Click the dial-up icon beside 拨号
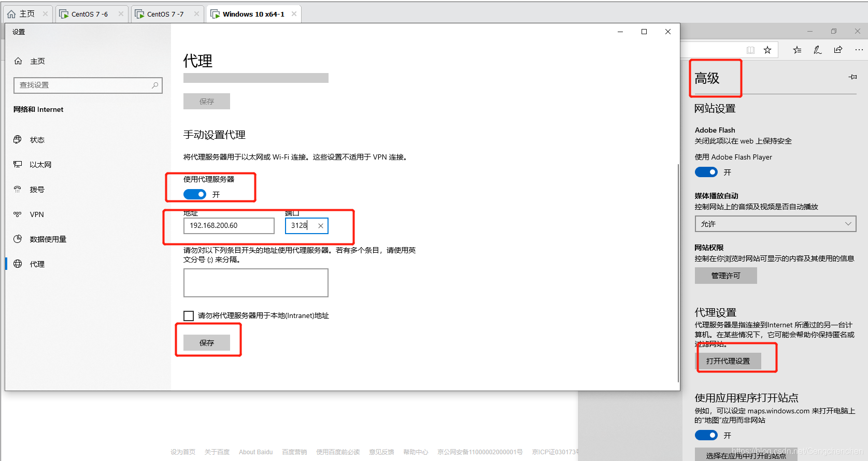 [18, 189]
